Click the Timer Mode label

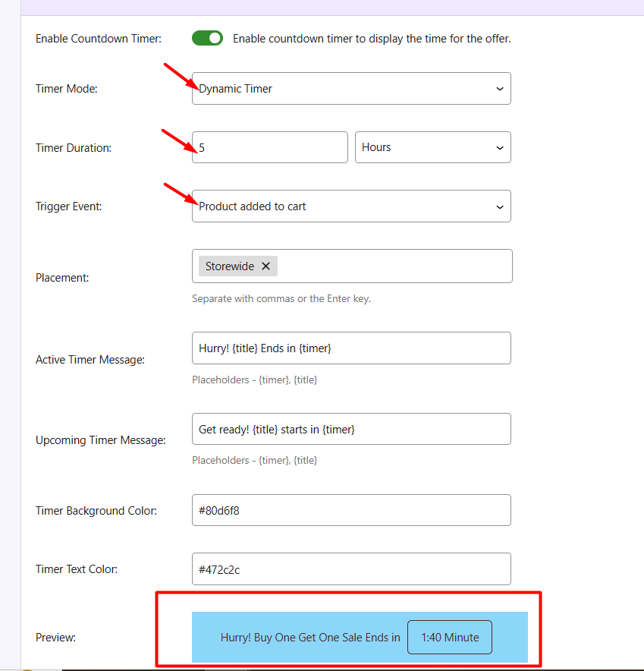coord(67,89)
